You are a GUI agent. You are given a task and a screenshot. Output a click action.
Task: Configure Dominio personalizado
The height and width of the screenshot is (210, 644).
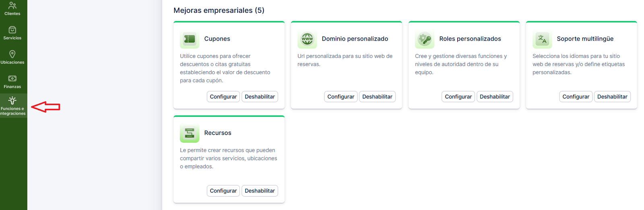341,97
